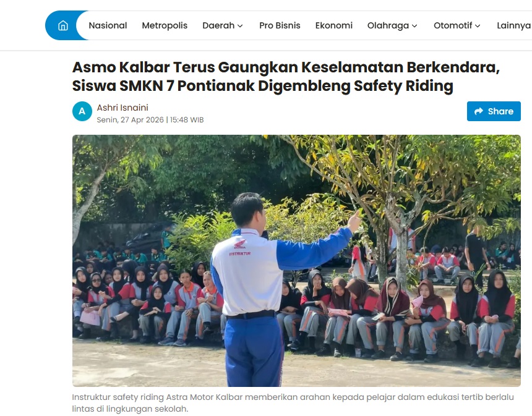Open the Nasional menu section

[108, 25]
